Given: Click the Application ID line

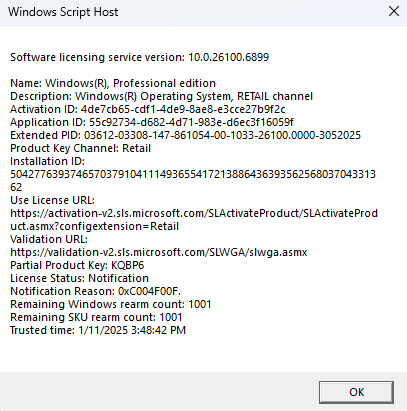Looking at the screenshot, I should 152,122.
